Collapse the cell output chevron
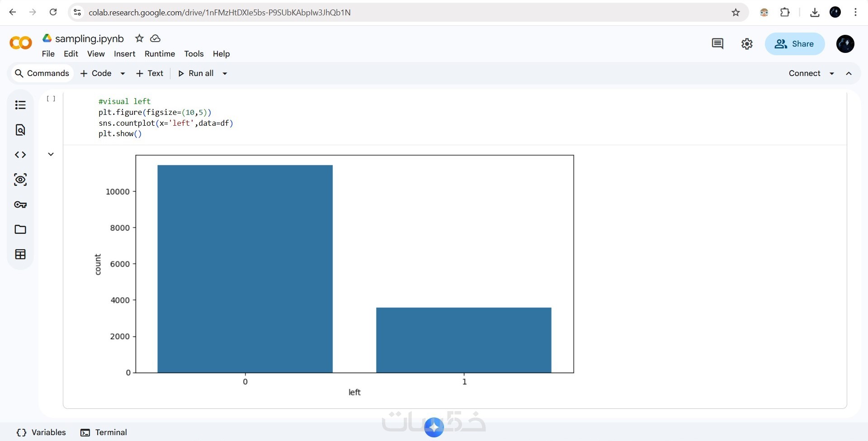Image resolution: width=868 pixels, height=441 pixels. point(51,154)
